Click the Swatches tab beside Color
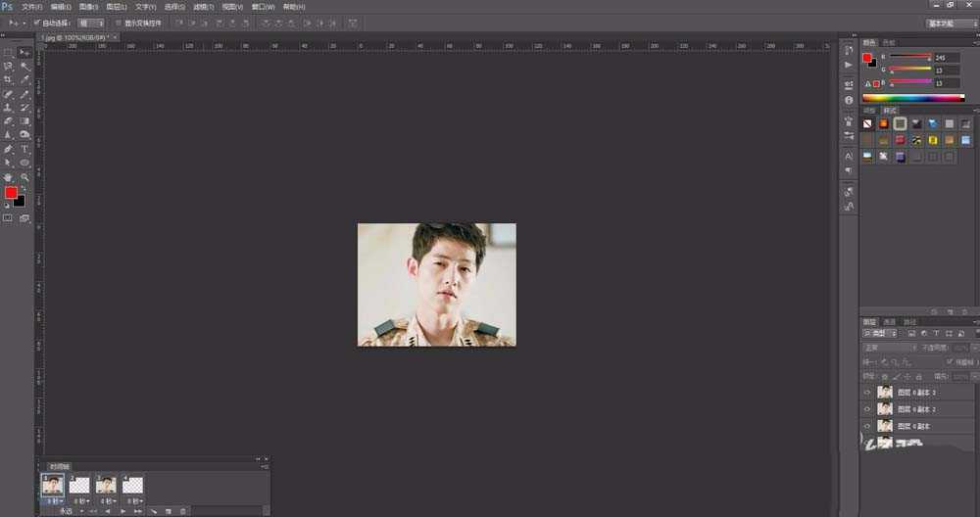 pyautogui.click(x=889, y=42)
